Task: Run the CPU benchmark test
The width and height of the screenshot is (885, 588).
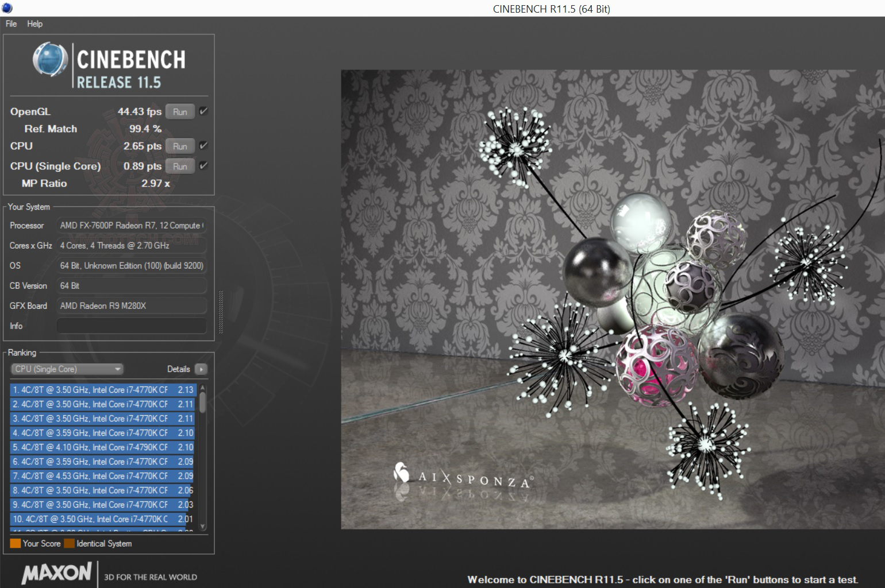Action: (x=180, y=146)
